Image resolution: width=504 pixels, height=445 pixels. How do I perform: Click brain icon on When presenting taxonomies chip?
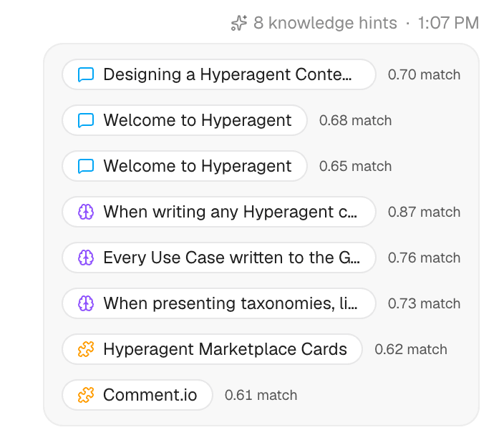tap(86, 303)
